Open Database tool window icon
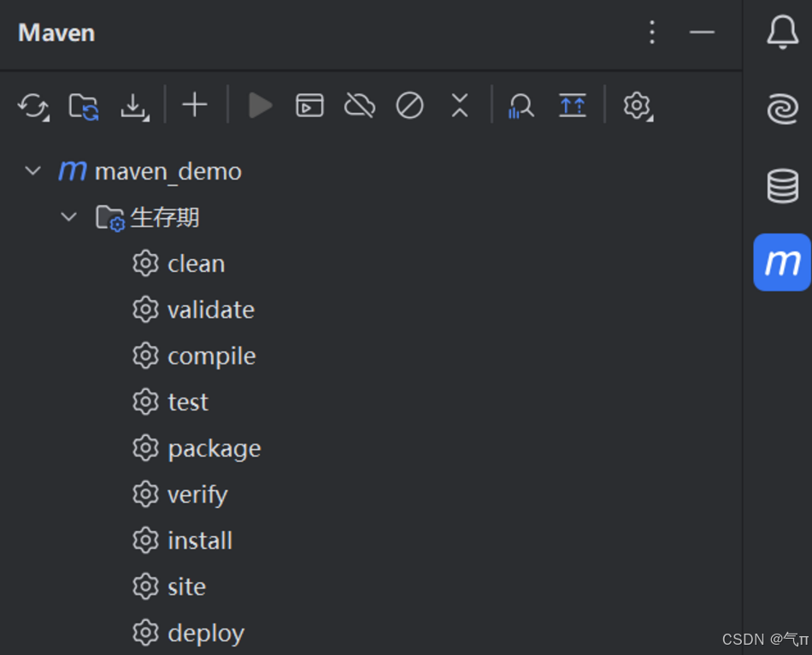This screenshot has height=655, width=812. [x=782, y=186]
